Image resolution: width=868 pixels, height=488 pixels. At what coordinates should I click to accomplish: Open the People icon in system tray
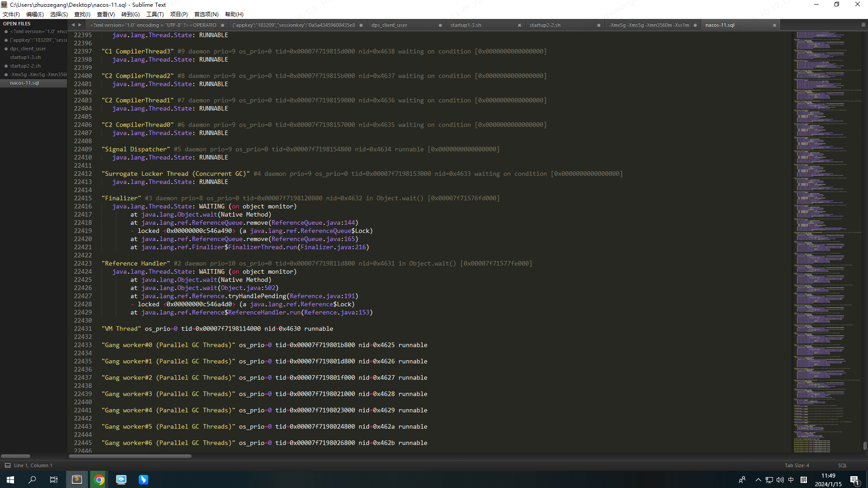pos(742,480)
